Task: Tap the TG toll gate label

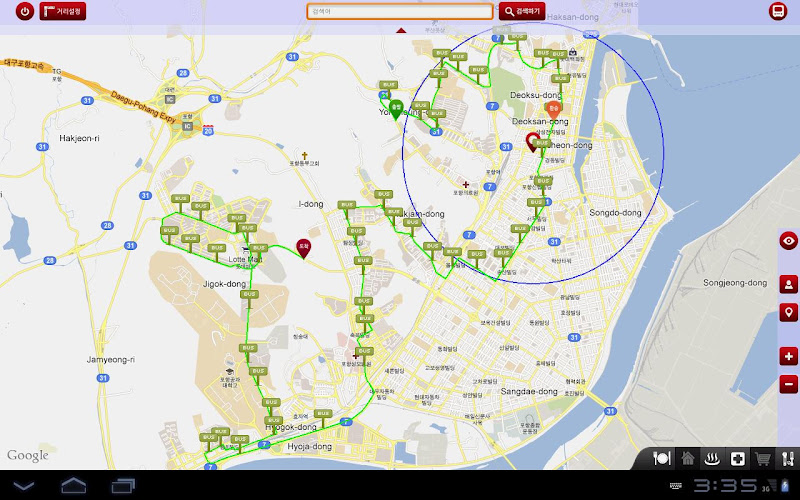Action: (x=57, y=71)
